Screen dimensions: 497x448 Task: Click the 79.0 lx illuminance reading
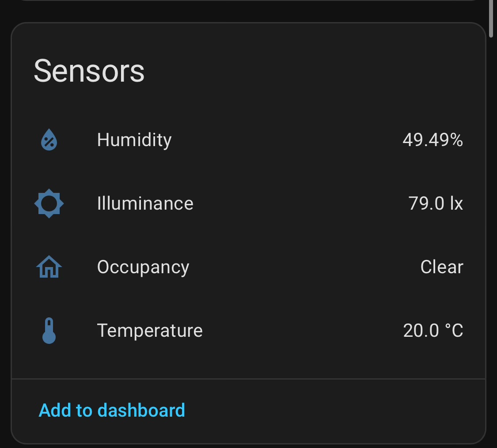click(x=436, y=203)
